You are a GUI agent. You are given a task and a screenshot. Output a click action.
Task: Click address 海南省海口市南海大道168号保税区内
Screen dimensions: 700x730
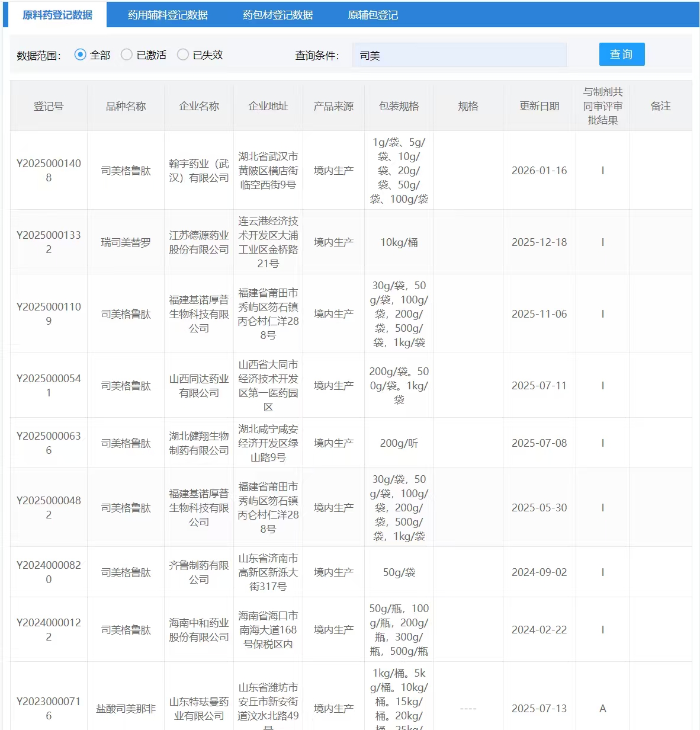coord(268,630)
